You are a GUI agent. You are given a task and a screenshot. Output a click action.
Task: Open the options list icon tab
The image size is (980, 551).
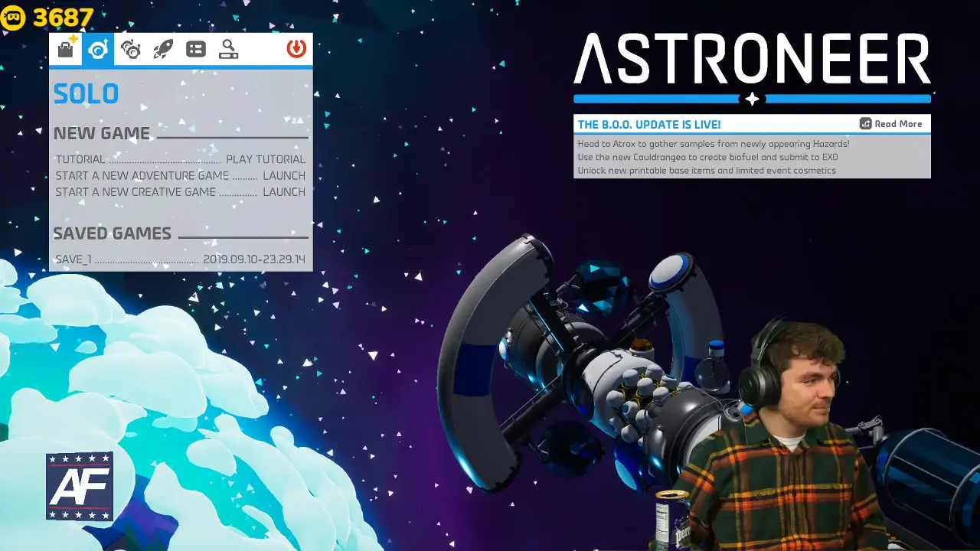[196, 49]
